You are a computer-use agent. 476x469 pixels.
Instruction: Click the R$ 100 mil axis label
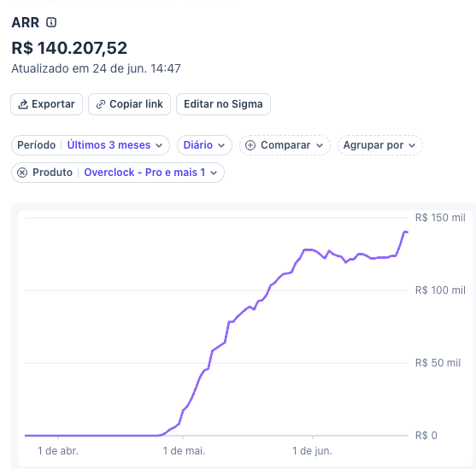[440, 290]
